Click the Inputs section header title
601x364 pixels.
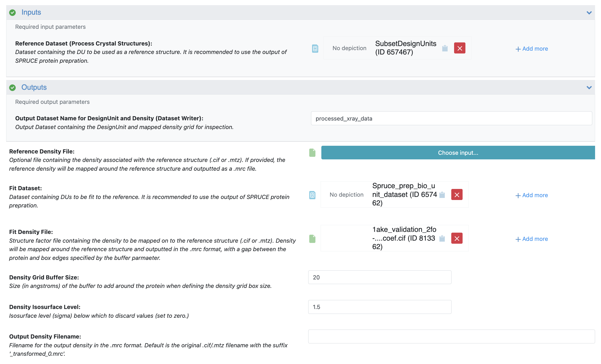31,12
